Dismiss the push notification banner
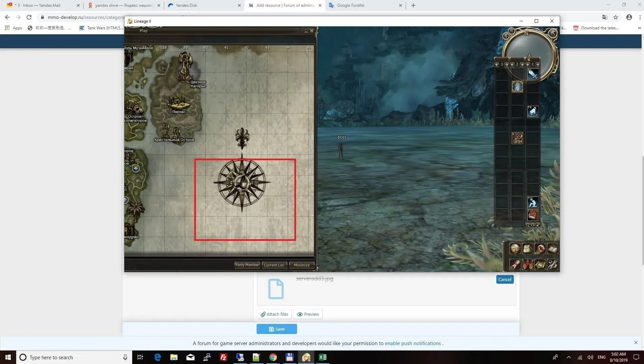644x364 pixels. 636,342
